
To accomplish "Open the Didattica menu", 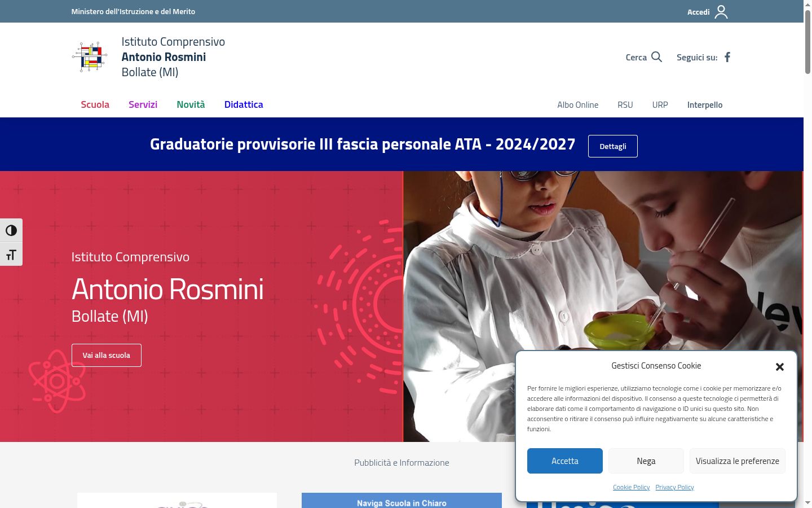I will (244, 104).
